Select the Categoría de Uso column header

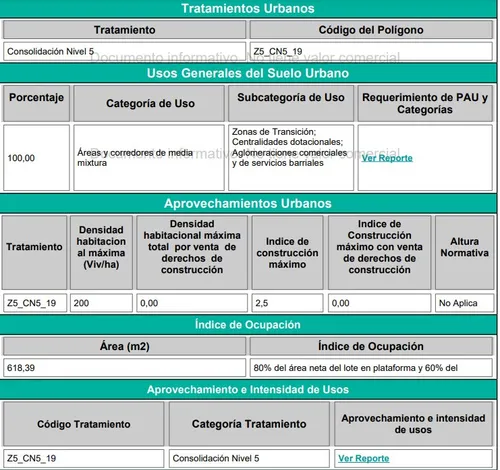click(x=149, y=103)
